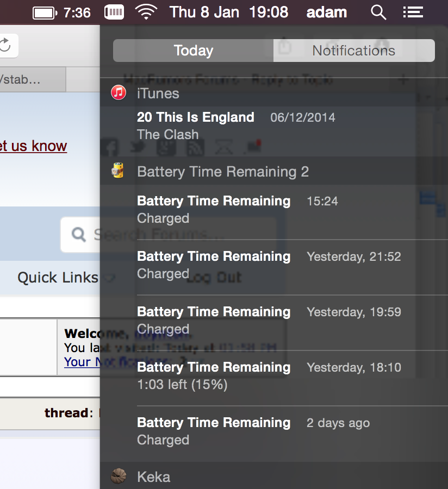Click the iTunes section header

tap(274, 92)
